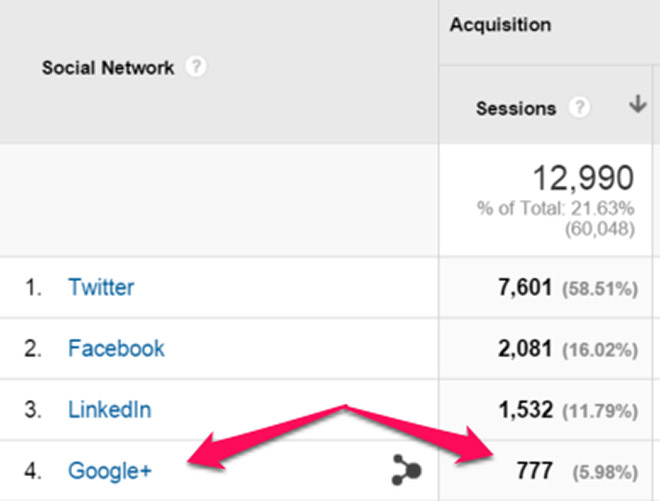The image size is (660, 501).
Task: Open the Google+ network link
Action: pos(110,470)
